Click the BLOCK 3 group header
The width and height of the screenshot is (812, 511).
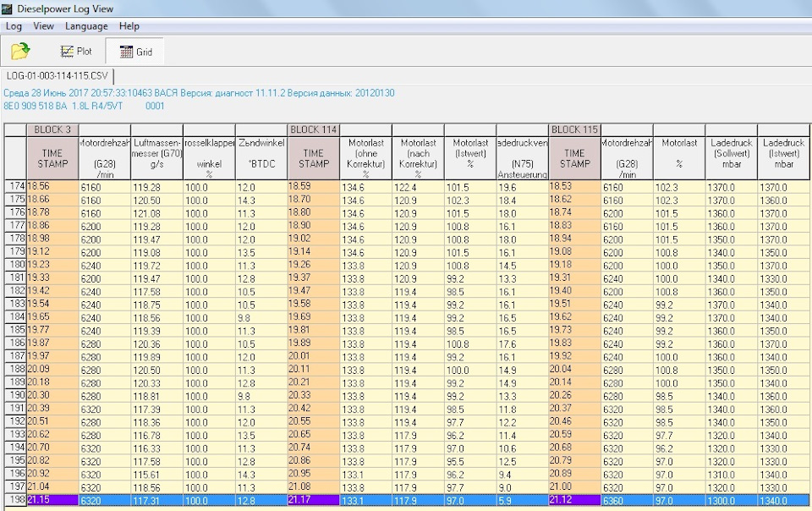(x=52, y=129)
